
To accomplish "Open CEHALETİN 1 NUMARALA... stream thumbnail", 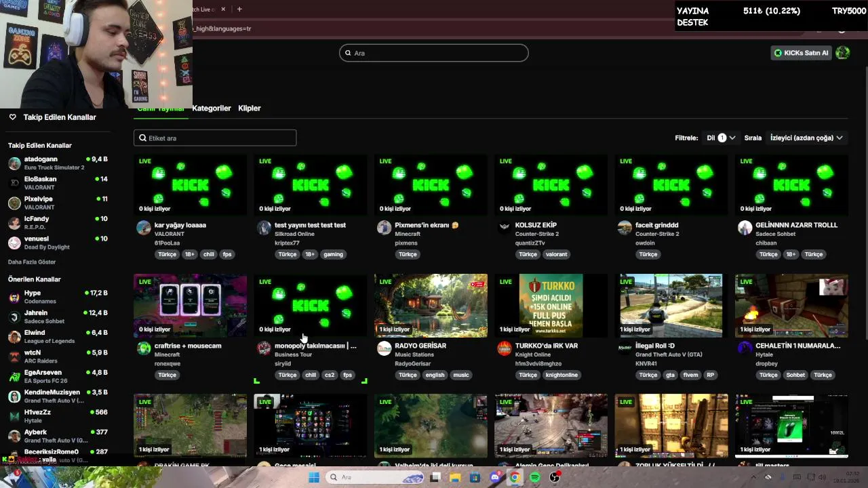I will pos(791,306).
